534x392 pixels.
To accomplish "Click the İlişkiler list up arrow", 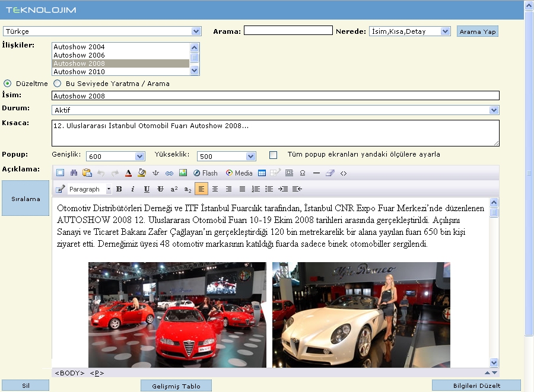I will (x=194, y=47).
